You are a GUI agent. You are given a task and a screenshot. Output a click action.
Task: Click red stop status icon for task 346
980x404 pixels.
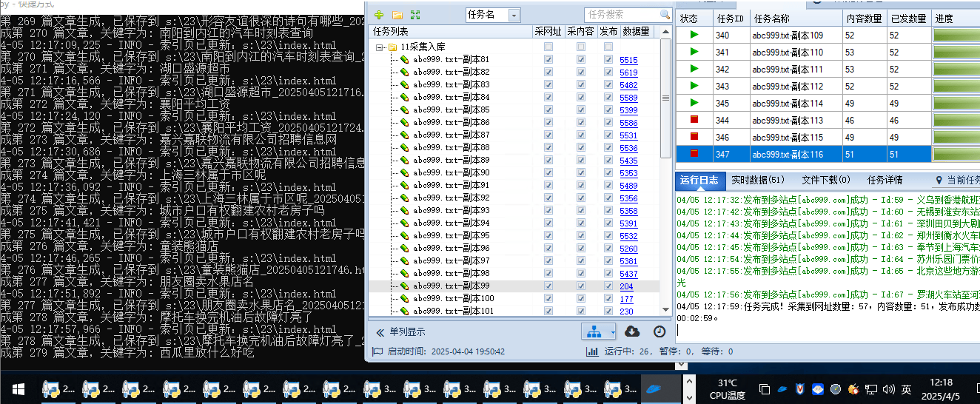(x=694, y=137)
